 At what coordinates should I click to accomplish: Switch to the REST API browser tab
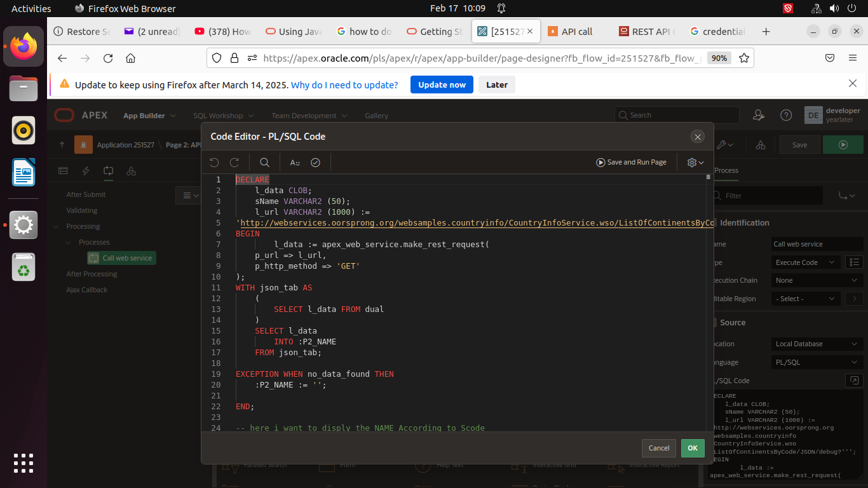[x=647, y=32]
